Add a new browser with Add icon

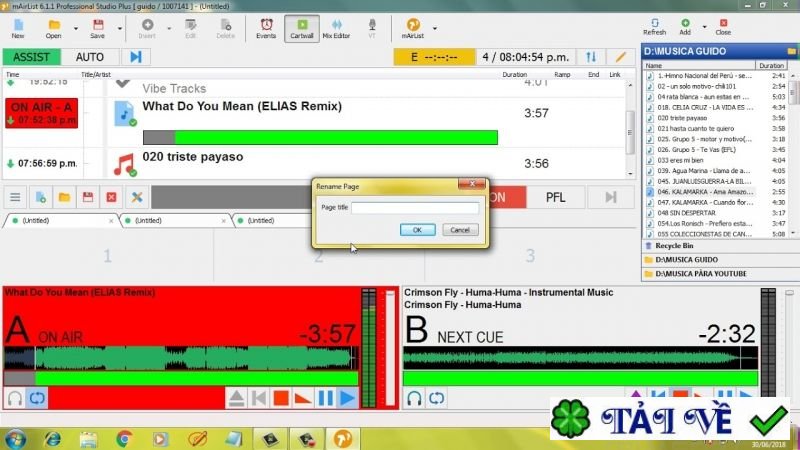(x=685, y=27)
